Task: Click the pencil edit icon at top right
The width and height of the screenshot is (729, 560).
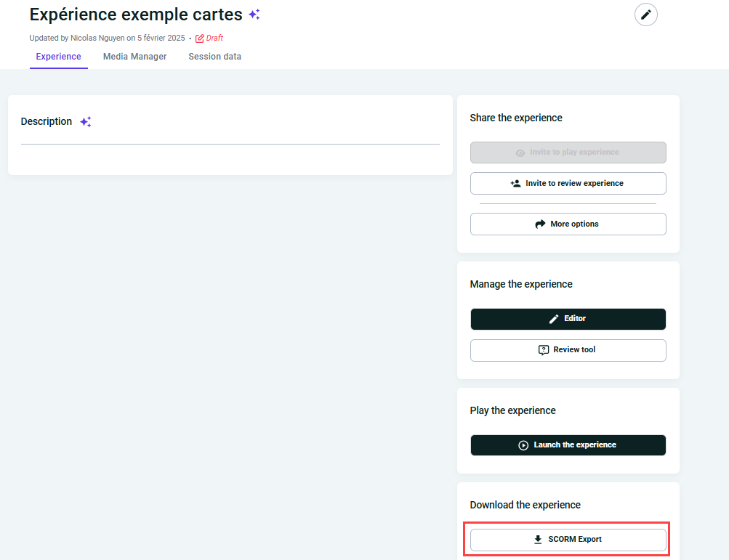Action: [645, 15]
